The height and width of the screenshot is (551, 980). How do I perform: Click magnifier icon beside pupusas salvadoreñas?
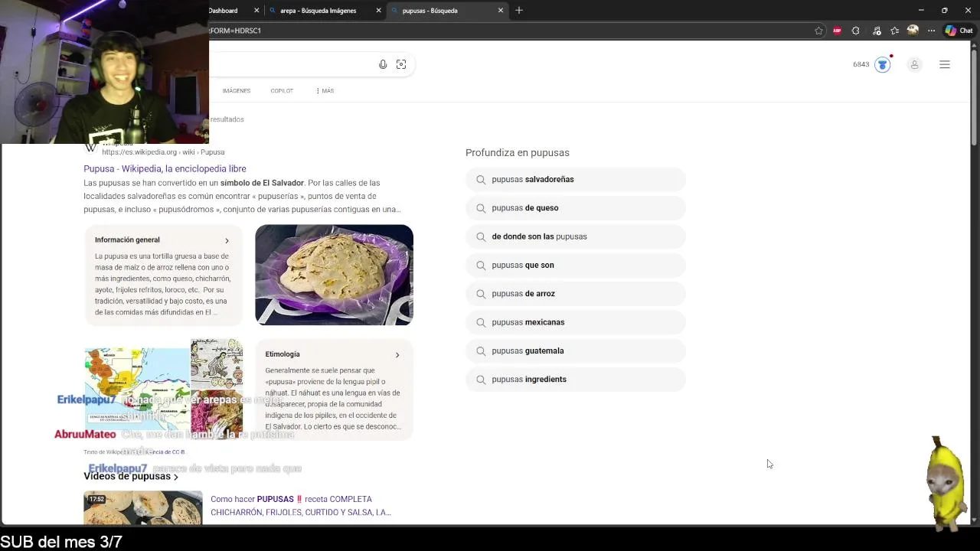pyautogui.click(x=481, y=179)
